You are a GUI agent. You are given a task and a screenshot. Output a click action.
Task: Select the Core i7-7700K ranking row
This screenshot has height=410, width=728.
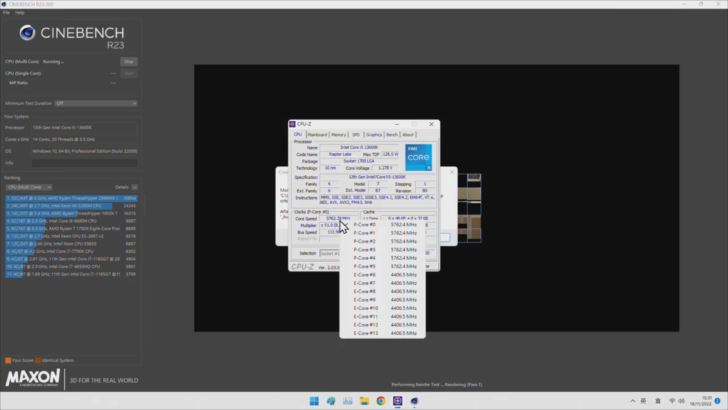click(x=71, y=251)
